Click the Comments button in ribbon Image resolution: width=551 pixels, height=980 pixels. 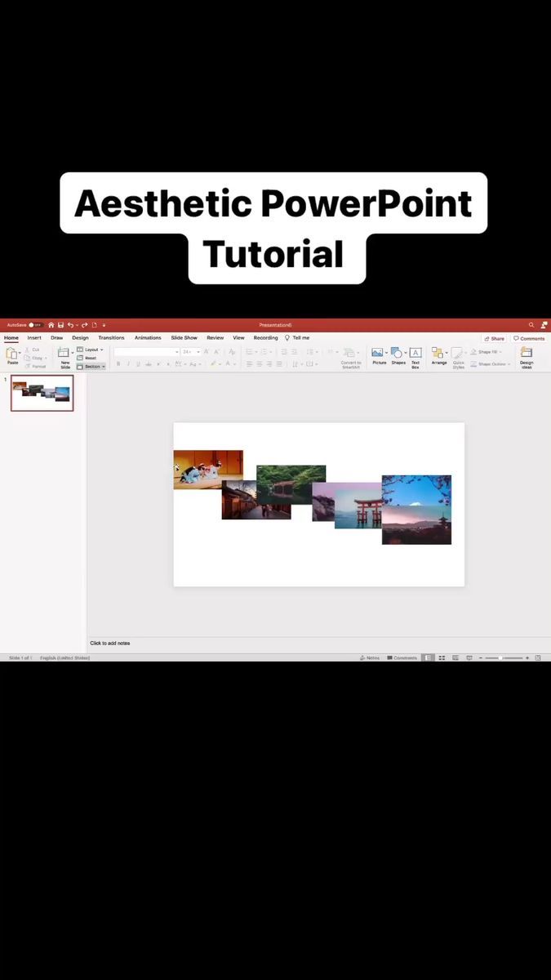[x=529, y=338]
